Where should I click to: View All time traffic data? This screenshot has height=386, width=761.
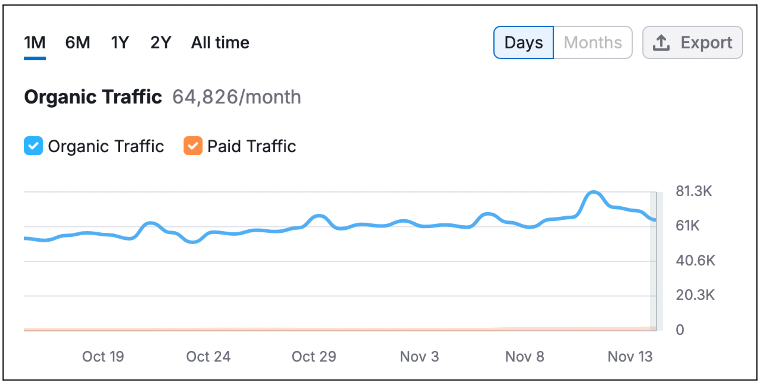point(220,43)
